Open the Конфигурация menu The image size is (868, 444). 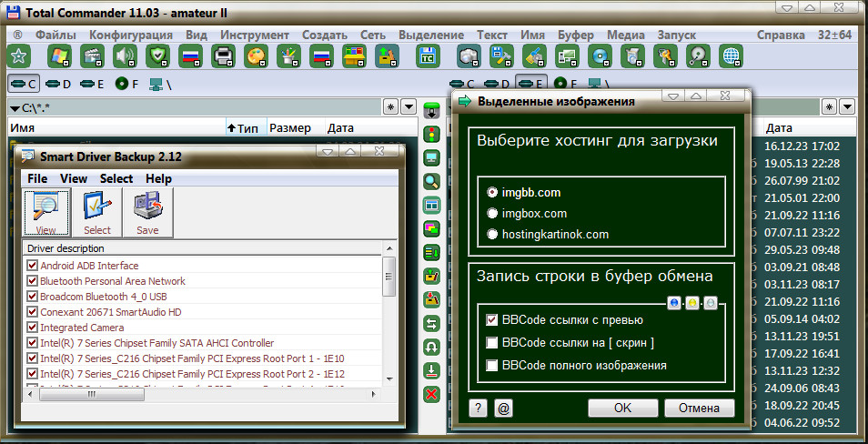click(131, 35)
